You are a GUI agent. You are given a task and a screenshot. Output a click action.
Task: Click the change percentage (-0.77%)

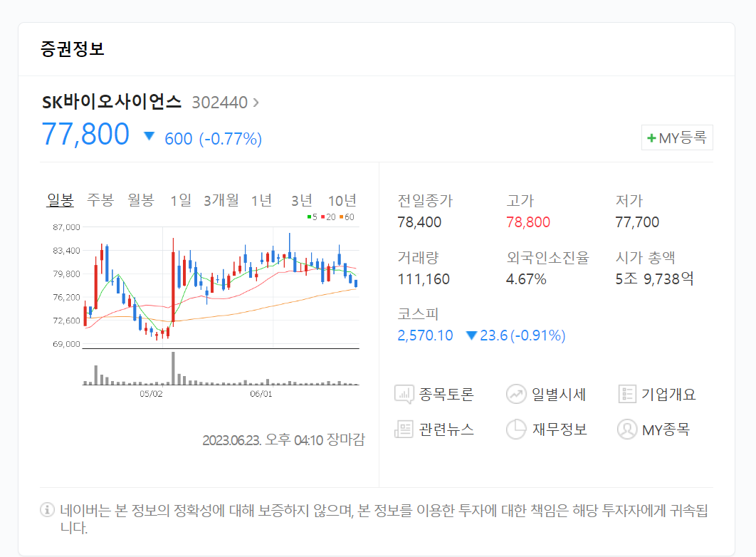(x=231, y=139)
